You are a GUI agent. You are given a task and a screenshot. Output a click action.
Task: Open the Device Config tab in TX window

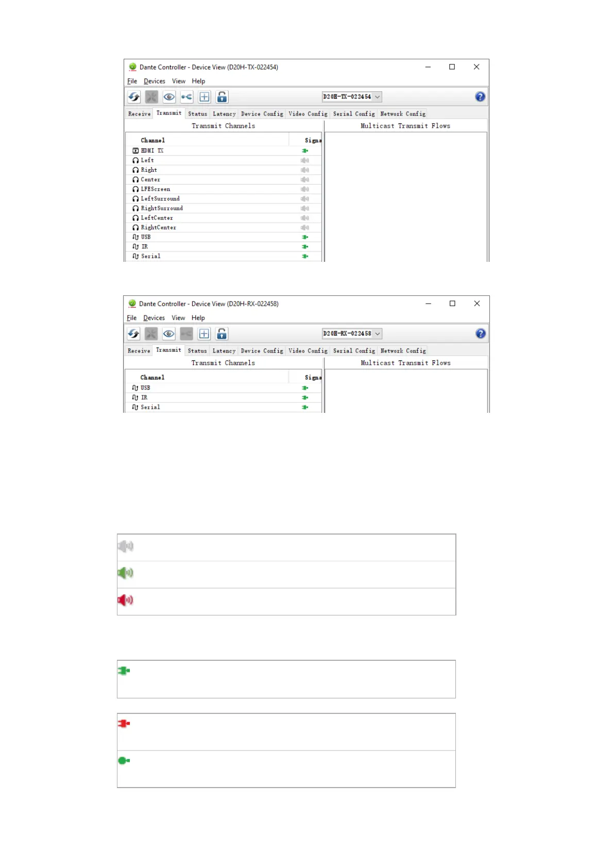[262, 114]
